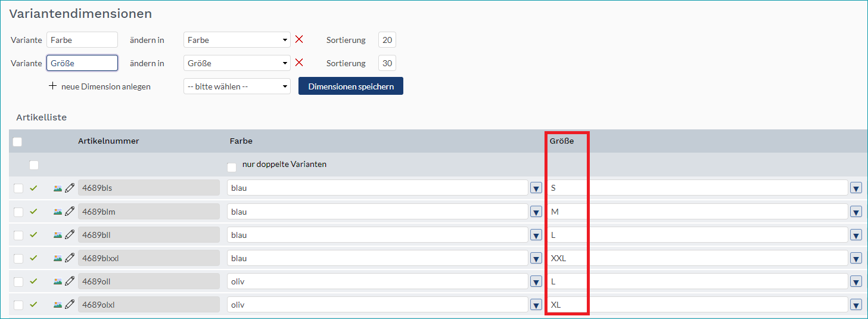The height and width of the screenshot is (319, 868).
Task: Select checkbox for article 4689olxl
Action: pos(18,305)
